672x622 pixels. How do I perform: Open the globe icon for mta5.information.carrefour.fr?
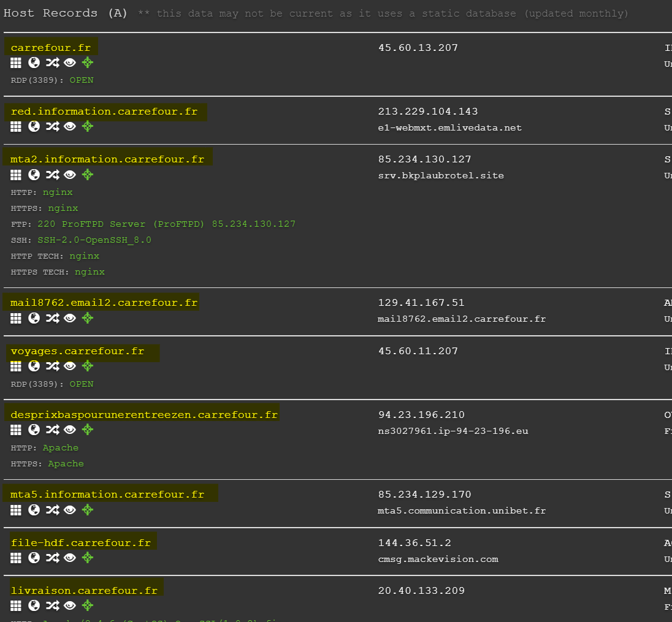point(34,510)
